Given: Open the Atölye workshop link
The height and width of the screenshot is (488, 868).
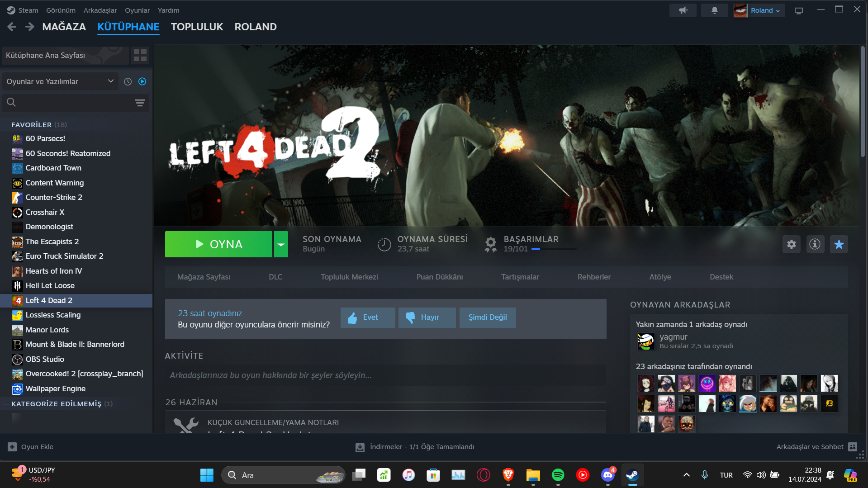Looking at the screenshot, I should [660, 277].
